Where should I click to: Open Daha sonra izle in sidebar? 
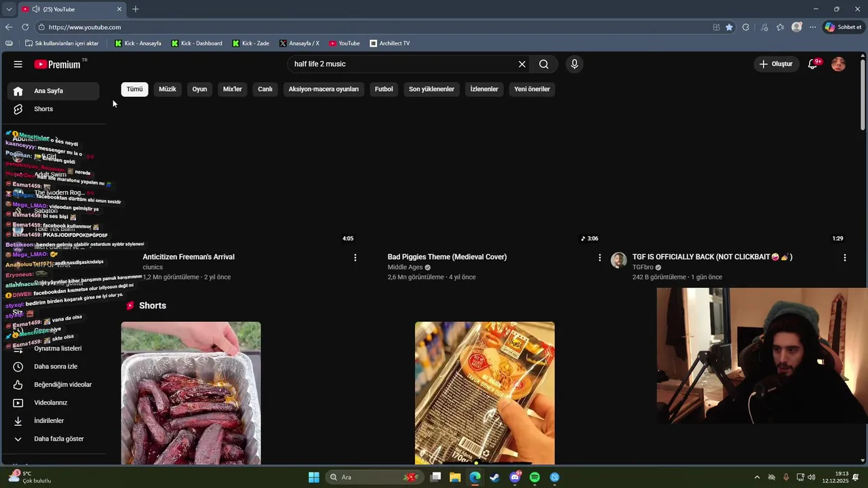(54, 367)
